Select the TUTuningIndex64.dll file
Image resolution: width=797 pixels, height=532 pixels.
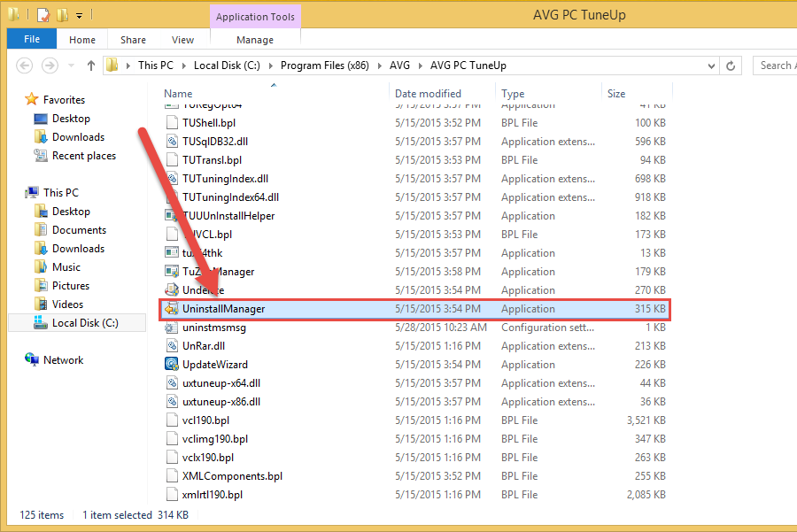pyautogui.click(x=230, y=197)
